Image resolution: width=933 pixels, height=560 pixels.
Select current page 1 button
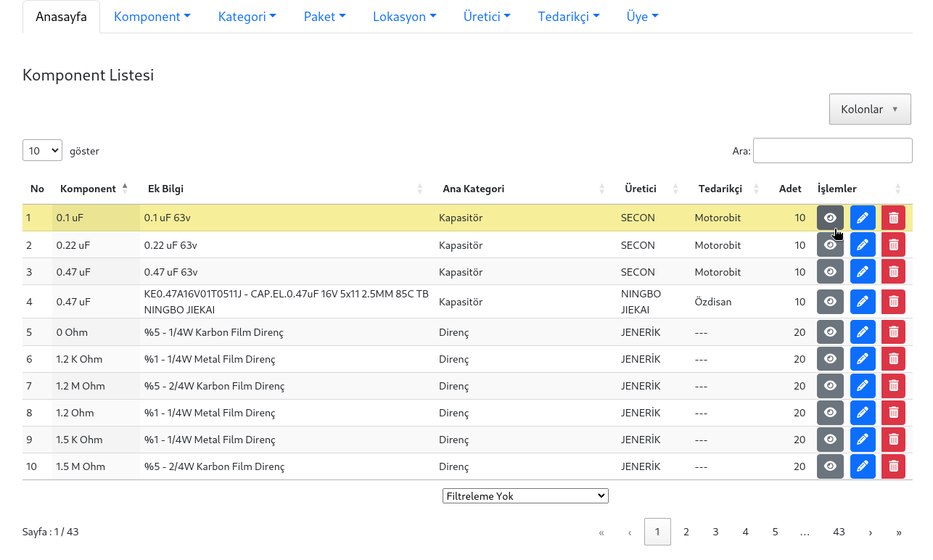[657, 532]
